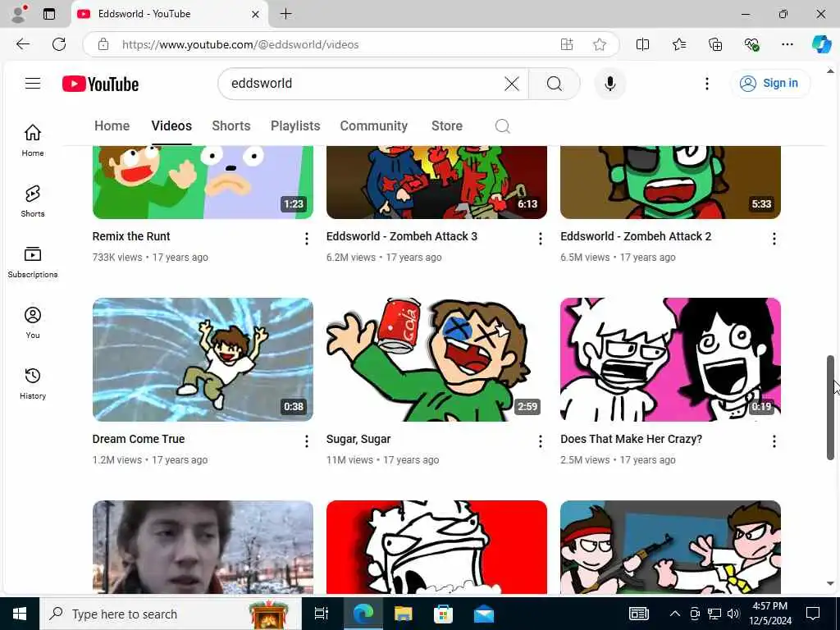The height and width of the screenshot is (630, 840).
Task: Click the page vertical scrollbar thumb
Action: [830, 407]
